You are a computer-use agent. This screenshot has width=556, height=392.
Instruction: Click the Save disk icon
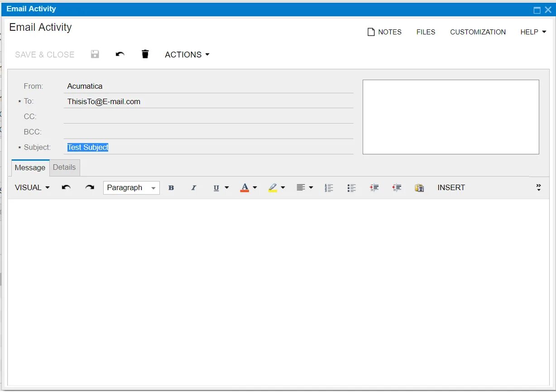[95, 54]
